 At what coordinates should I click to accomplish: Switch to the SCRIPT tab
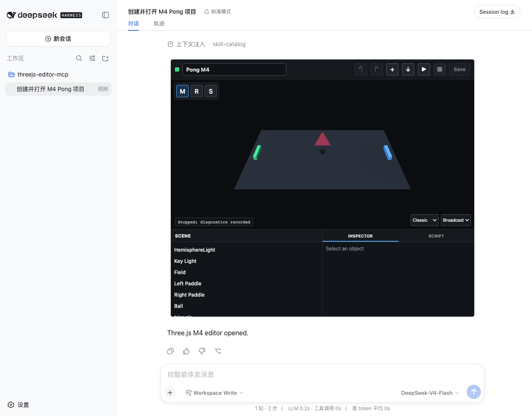pyautogui.click(x=436, y=236)
